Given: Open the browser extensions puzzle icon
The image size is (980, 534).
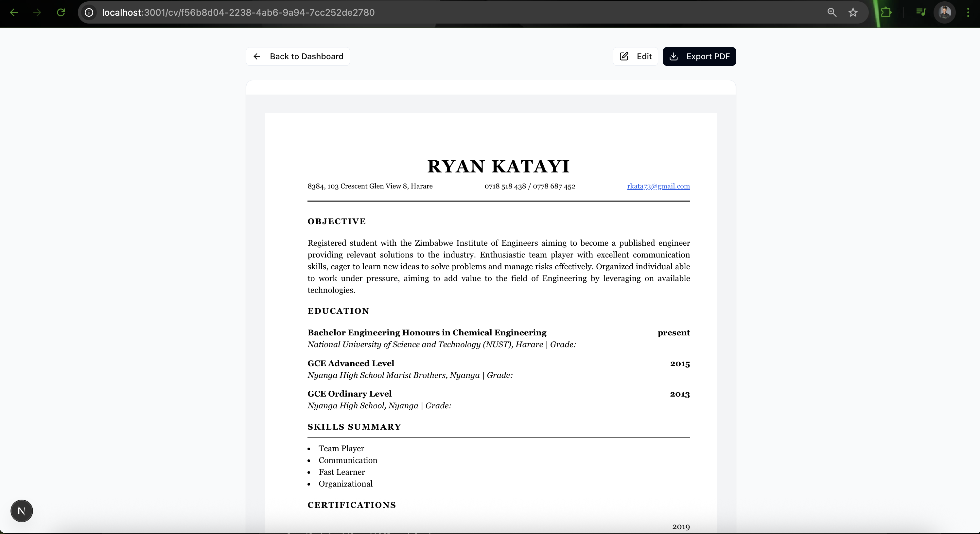Looking at the screenshot, I should click(886, 12).
